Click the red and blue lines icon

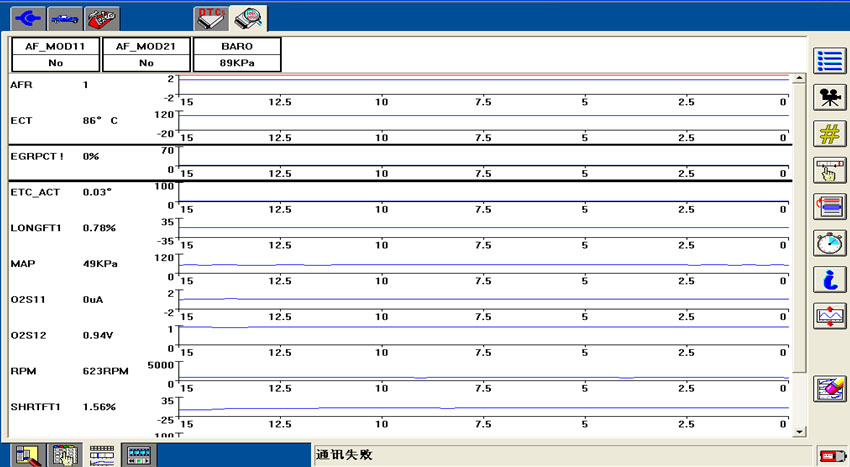(x=829, y=207)
